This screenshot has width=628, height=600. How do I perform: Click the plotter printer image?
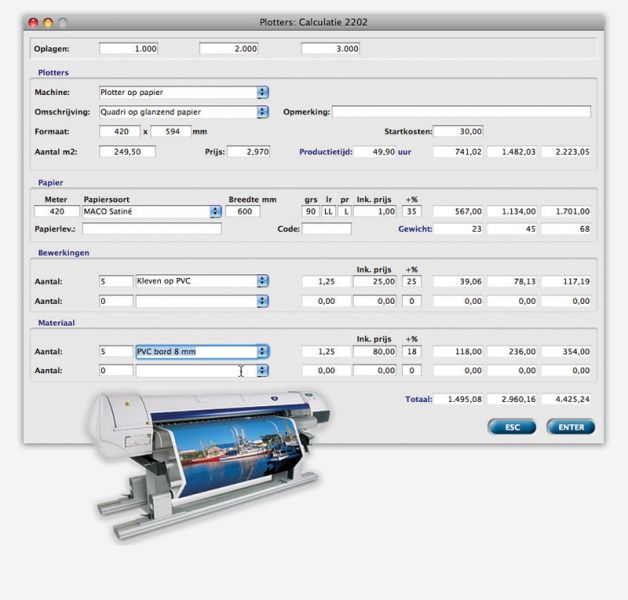208,465
